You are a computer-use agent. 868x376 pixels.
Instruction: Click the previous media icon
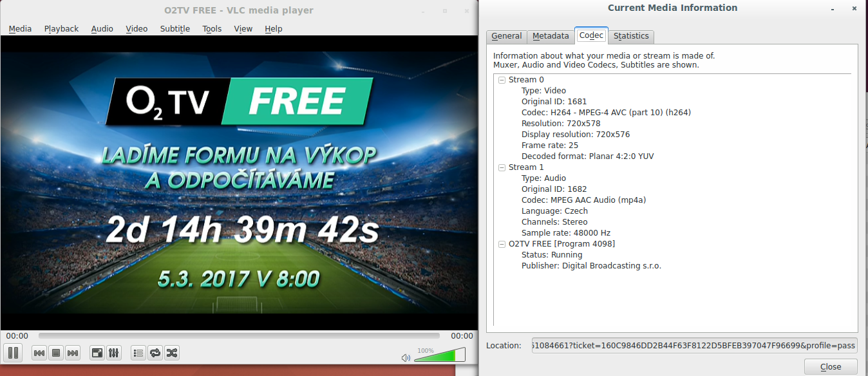tap(39, 353)
